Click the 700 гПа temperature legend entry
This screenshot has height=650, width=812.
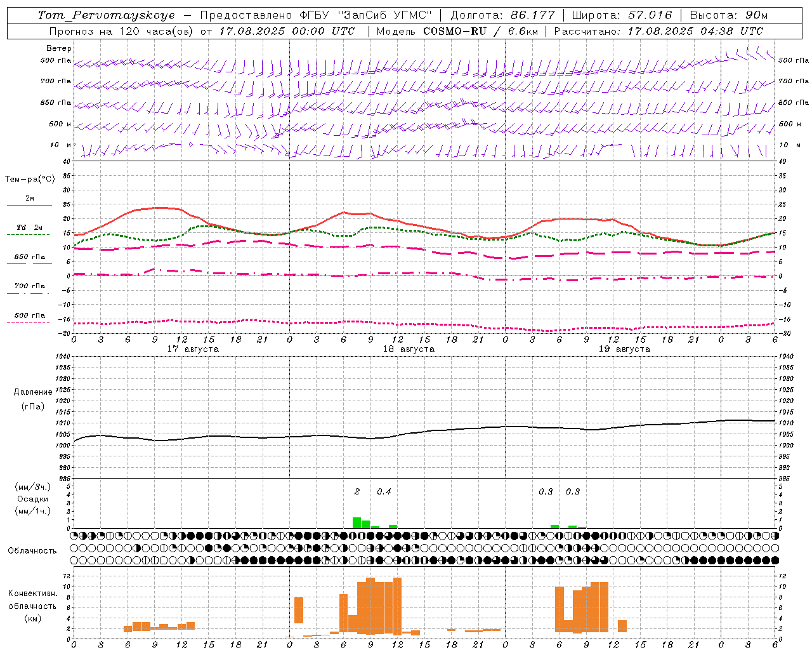click(x=29, y=286)
